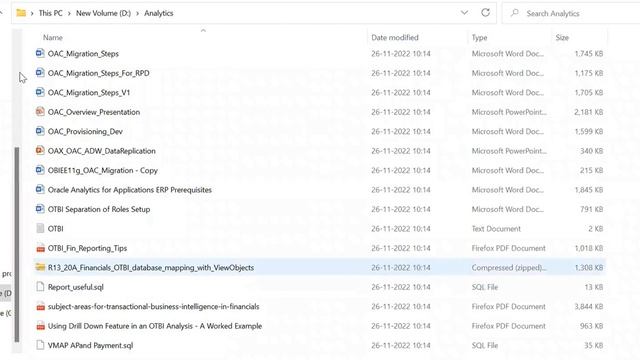640x360 pixels.
Task: Click the Word icon beside OAC_Migration_Steps_For_RPD
Action: [x=40, y=73]
